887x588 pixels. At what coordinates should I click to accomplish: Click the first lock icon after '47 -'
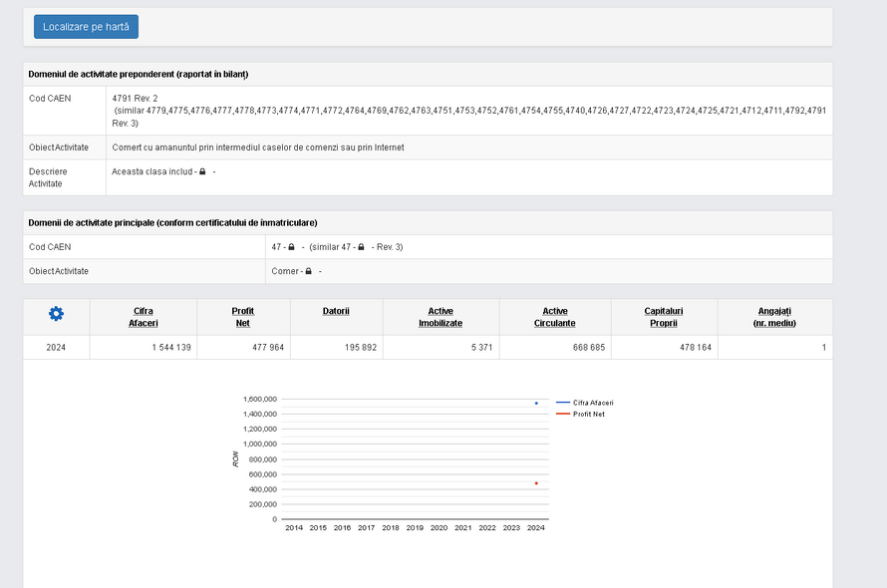[x=291, y=247]
